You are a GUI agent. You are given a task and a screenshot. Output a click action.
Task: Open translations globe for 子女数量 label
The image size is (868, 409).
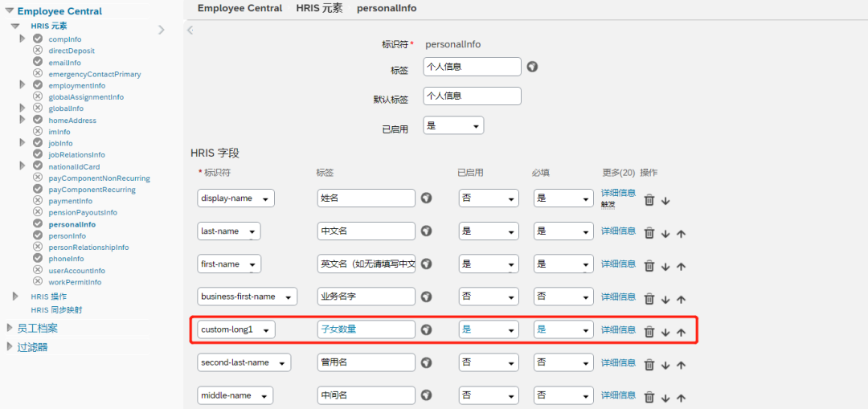[x=426, y=329]
